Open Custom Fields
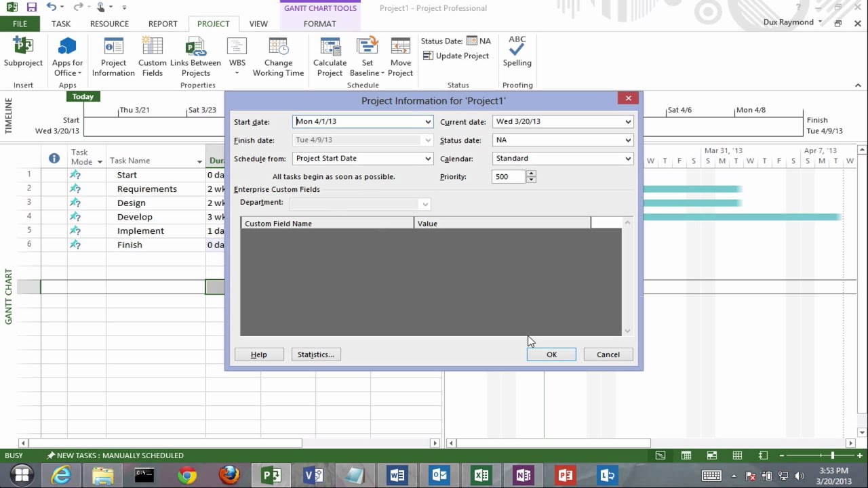This screenshot has width=868, height=488. click(x=153, y=57)
